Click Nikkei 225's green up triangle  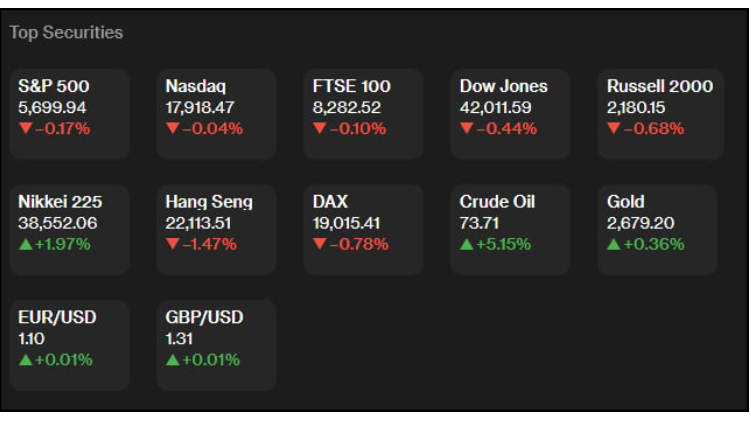click(x=25, y=244)
